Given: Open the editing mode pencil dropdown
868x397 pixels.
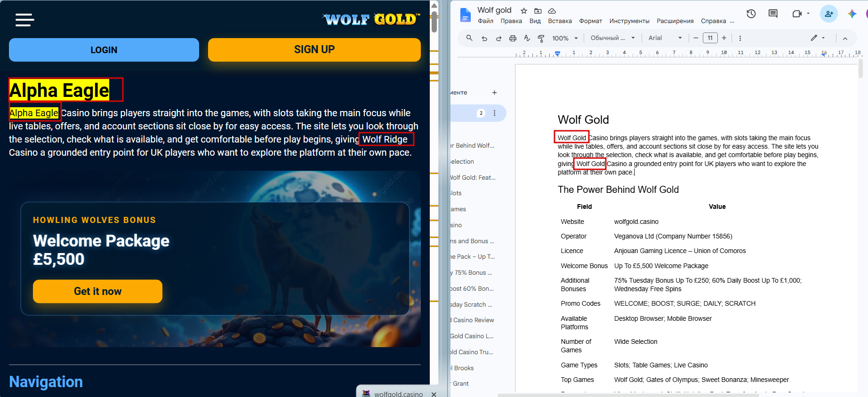Looking at the screenshot, I should pyautogui.click(x=818, y=38).
